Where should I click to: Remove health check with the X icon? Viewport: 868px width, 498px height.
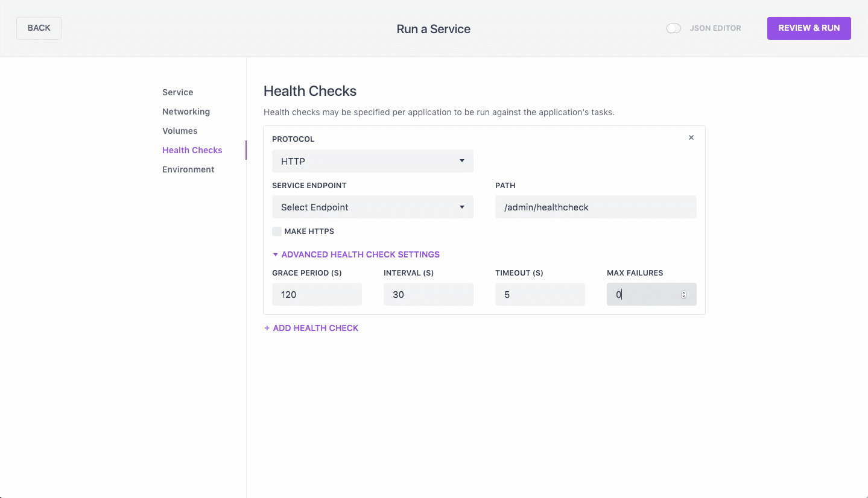[691, 137]
